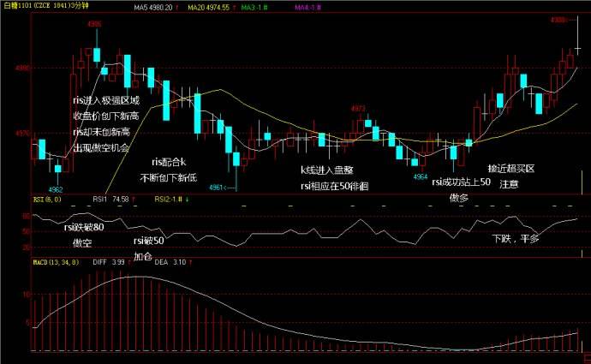Click the red arrow beside MA5 value
This screenshot has height=364, width=591.
(x=176, y=6)
